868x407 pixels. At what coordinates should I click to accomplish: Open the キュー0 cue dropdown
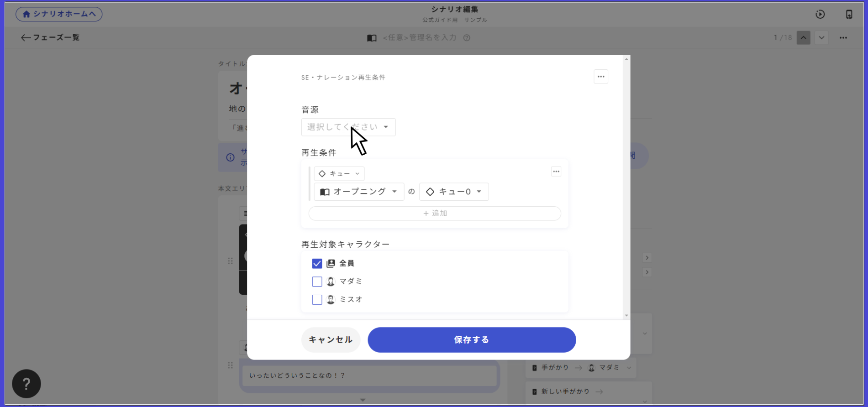[454, 192]
